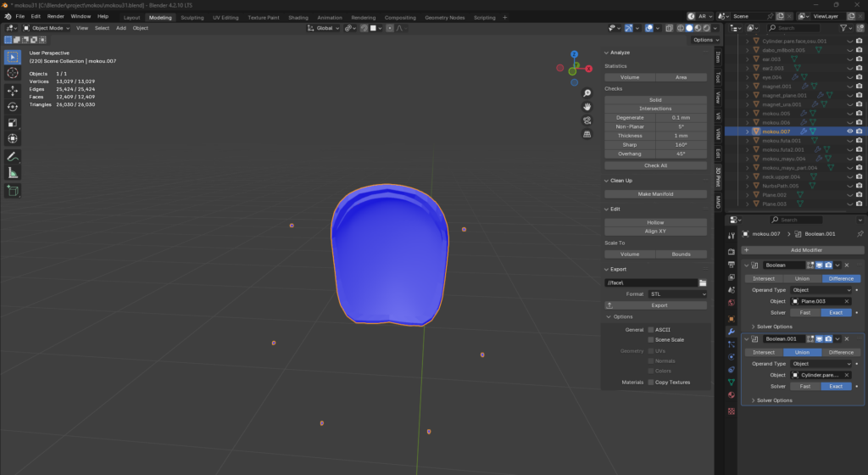Enable the ASCII export checkbox

pos(651,329)
